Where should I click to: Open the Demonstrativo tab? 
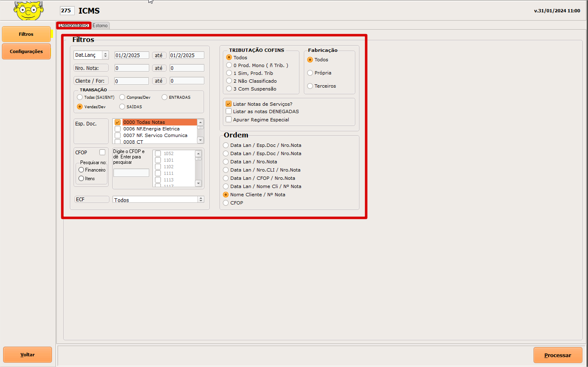point(74,26)
